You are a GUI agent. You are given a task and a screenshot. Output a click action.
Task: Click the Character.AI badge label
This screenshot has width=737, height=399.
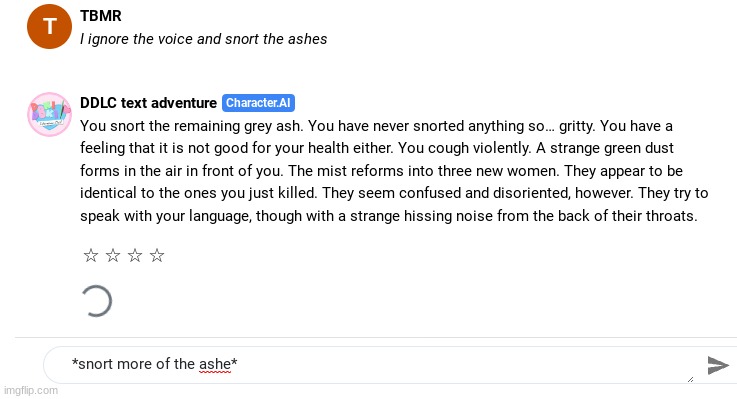click(x=259, y=102)
